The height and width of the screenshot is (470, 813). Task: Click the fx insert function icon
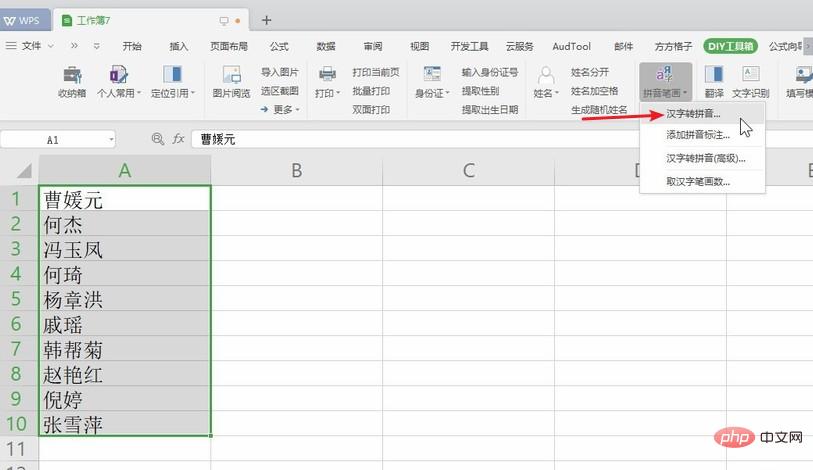181,140
